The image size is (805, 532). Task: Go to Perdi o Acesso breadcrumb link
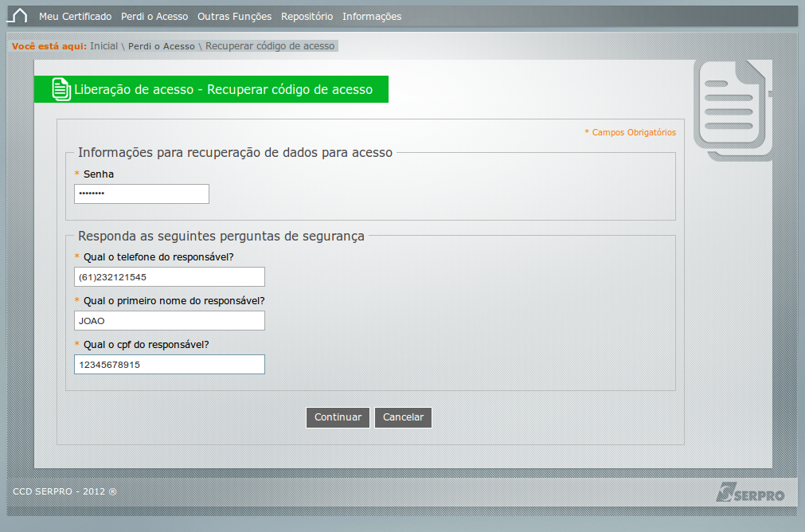coord(161,46)
